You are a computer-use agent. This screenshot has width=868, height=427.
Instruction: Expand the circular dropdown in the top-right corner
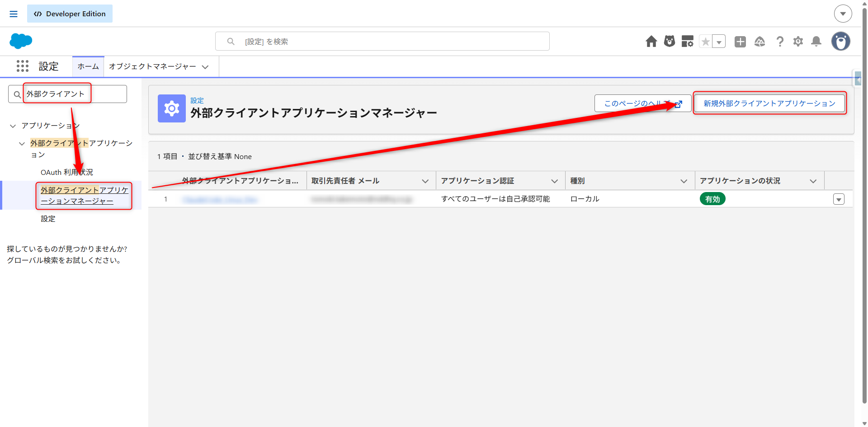pos(843,14)
